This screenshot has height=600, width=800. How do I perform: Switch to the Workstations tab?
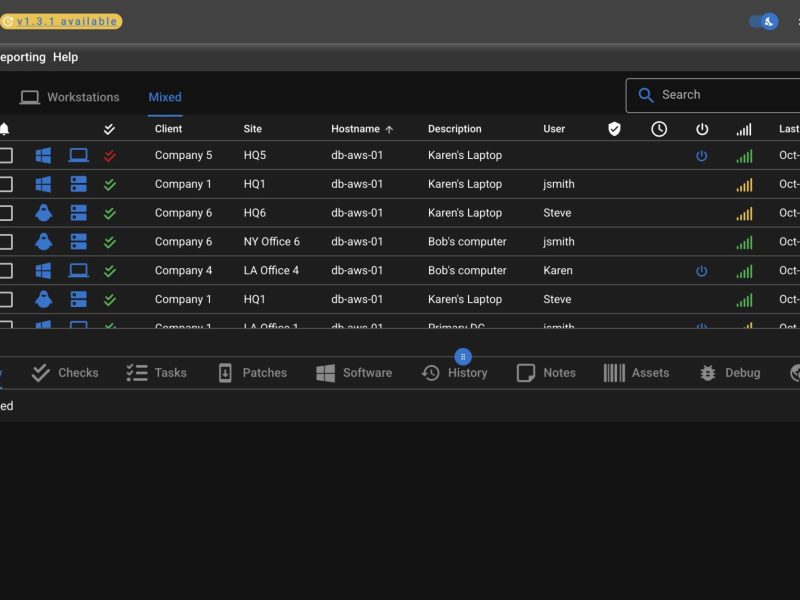70,97
